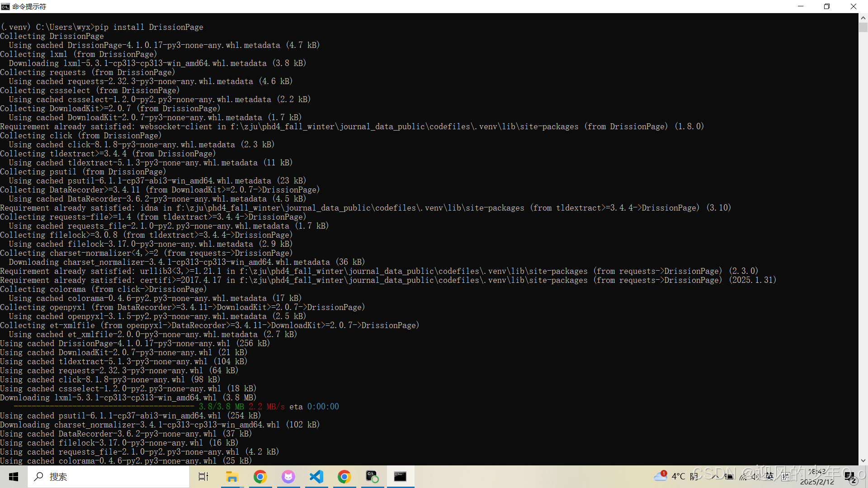The height and width of the screenshot is (488, 868).
Task: Open the Start menu
Action: 13,477
